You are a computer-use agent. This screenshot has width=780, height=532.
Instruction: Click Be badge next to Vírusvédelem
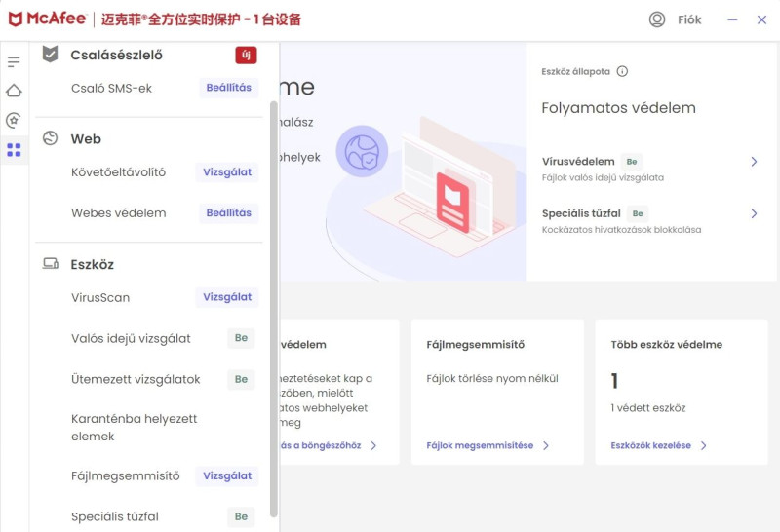pyautogui.click(x=632, y=162)
